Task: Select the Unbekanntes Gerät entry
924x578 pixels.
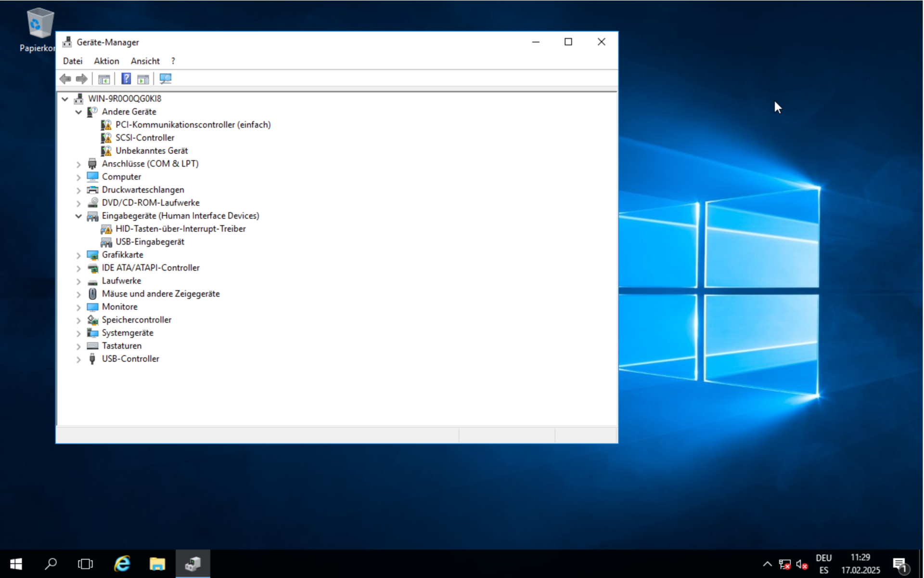Action: (151, 151)
